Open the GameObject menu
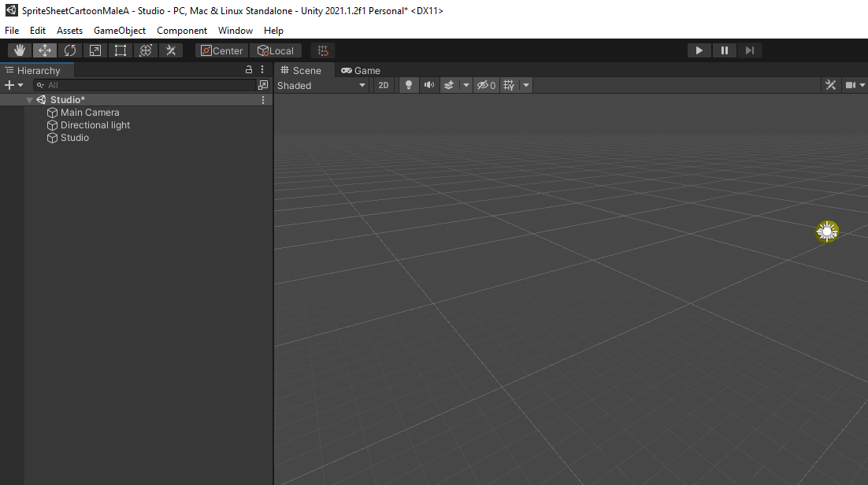868x485 pixels. pos(120,31)
